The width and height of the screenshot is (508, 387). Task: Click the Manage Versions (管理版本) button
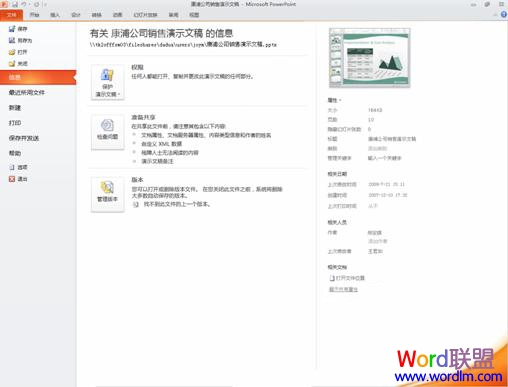pyautogui.click(x=108, y=194)
